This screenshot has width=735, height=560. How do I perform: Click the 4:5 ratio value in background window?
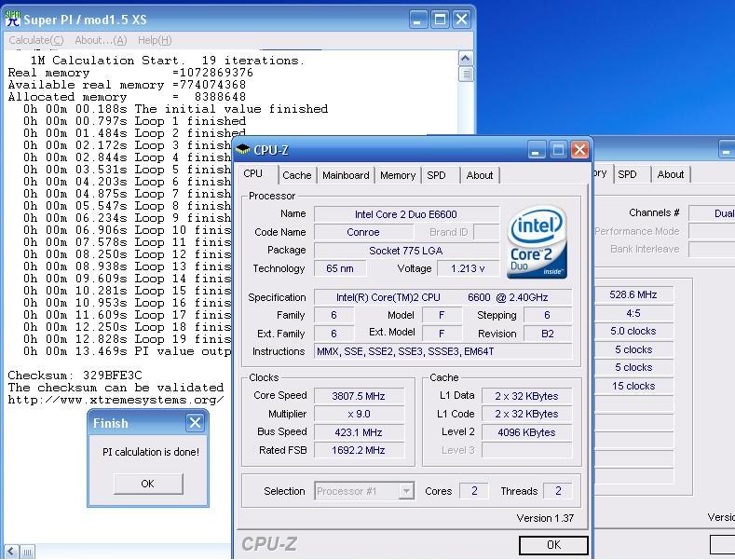click(633, 313)
